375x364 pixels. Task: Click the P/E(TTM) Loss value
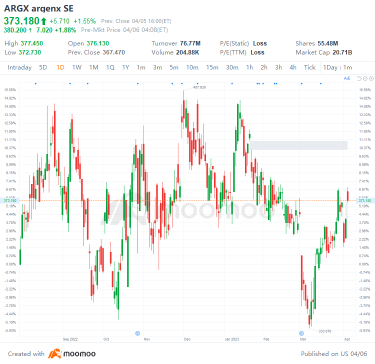(x=257, y=53)
